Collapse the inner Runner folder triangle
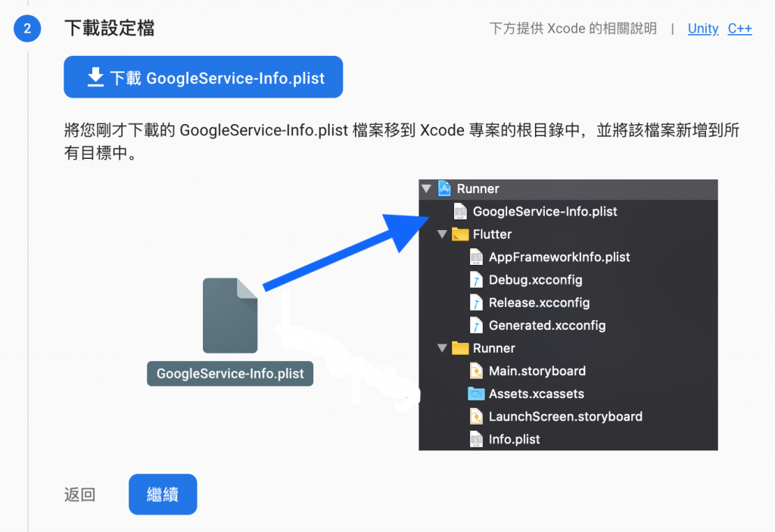 pos(442,348)
